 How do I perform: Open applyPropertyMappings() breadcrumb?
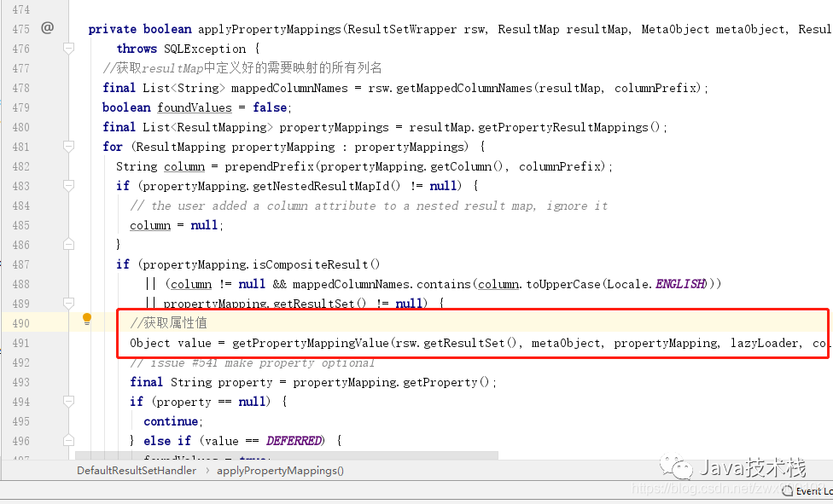coord(280,471)
